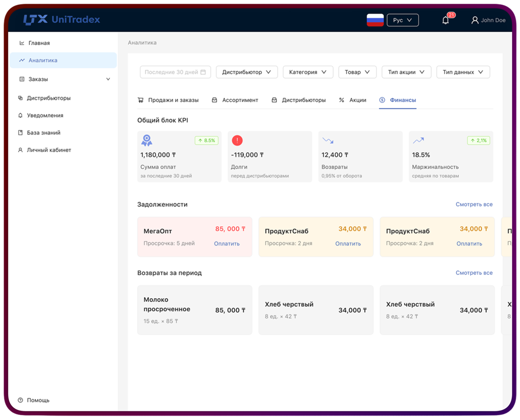This screenshot has height=420, width=520.
Task: Expand the Дистрибьютор filter dropdown
Action: (246, 72)
